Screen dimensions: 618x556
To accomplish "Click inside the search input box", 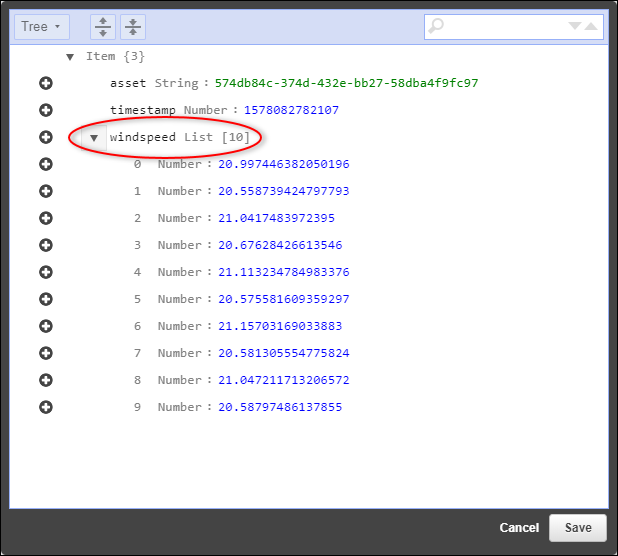I will pyautogui.click(x=502, y=27).
